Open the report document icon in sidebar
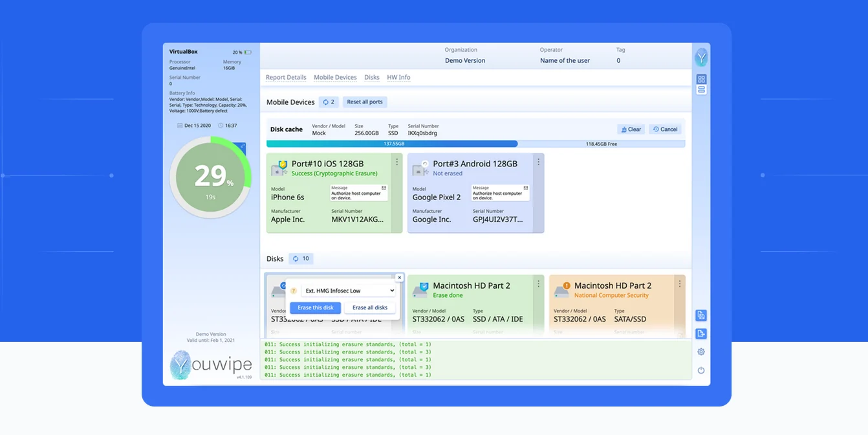The image size is (868, 435). point(701,316)
